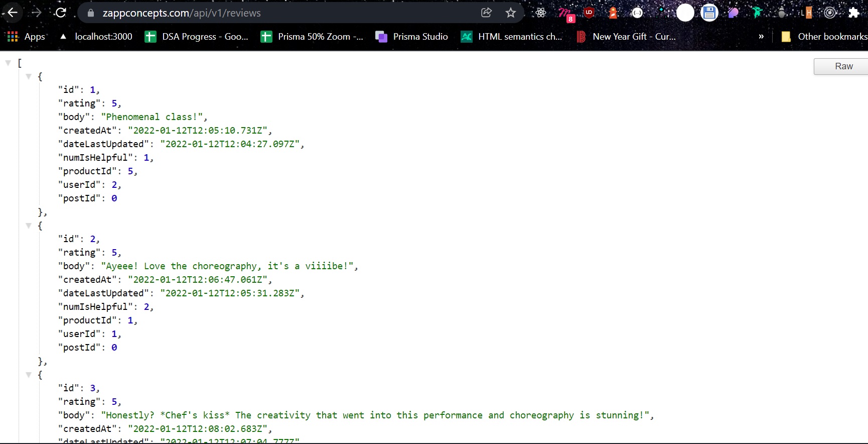Screen dimensions: 868x444
Task: Reload the zappconcepts reviews page
Action: pos(61,13)
